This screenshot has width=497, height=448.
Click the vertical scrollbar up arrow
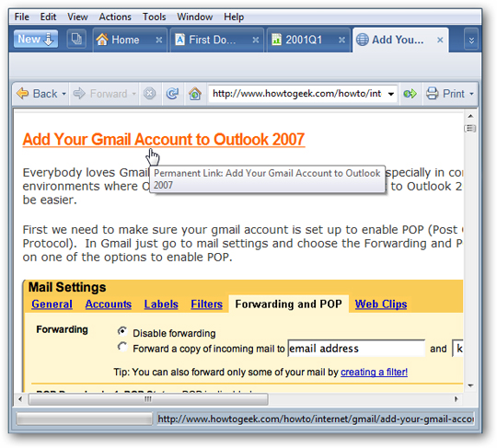[470, 116]
